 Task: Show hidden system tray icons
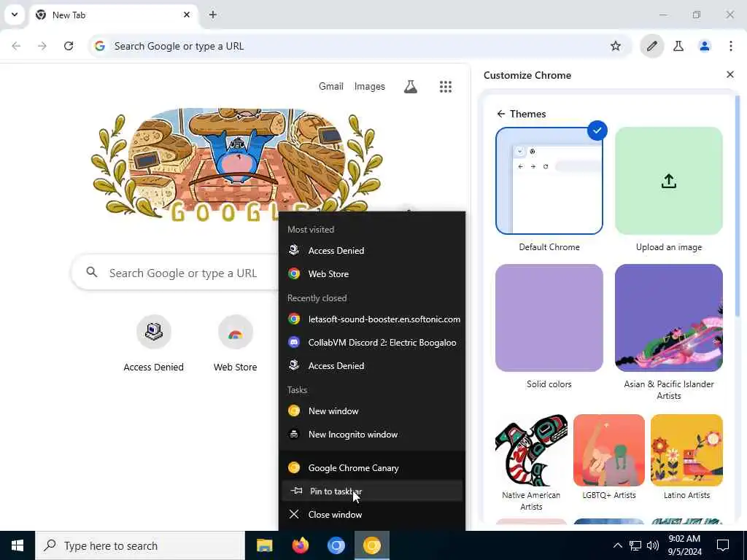click(x=617, y=545)
